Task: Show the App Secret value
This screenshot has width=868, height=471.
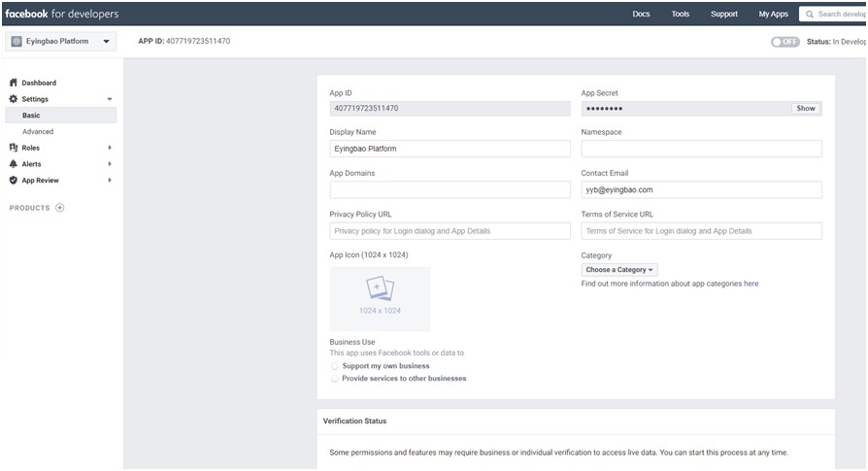Action: [806, 109]
